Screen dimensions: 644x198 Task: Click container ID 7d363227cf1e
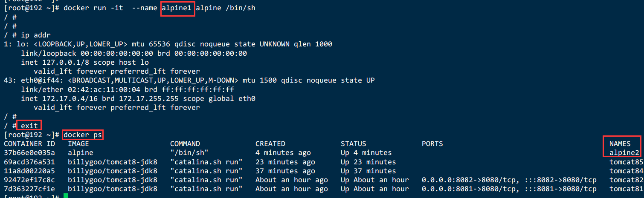(29, 189)
